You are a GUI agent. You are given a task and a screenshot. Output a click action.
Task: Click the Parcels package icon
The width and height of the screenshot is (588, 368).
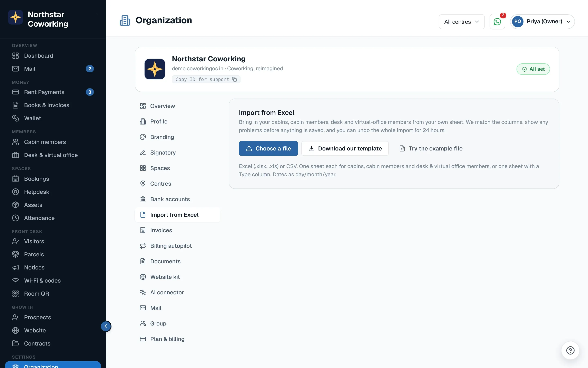(x=16, y=254)
